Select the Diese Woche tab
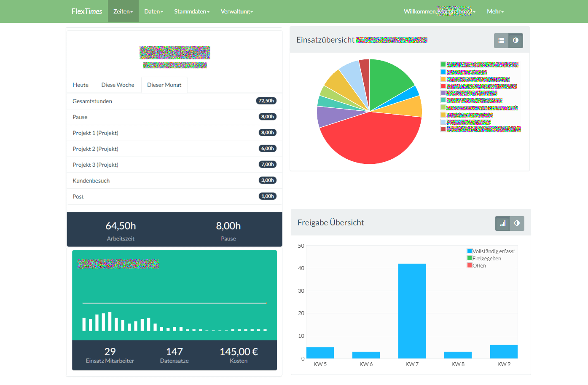 [118, 85]
